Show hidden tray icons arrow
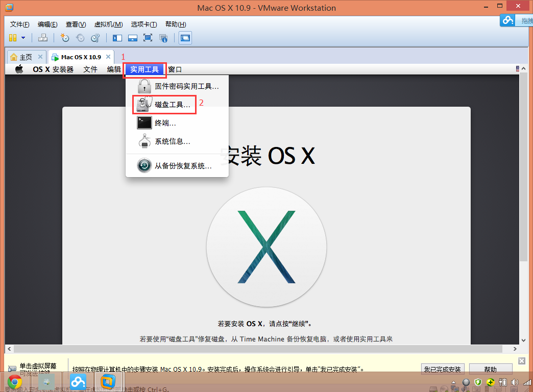This screenshot has height=392, width=533. coord(453,382)
